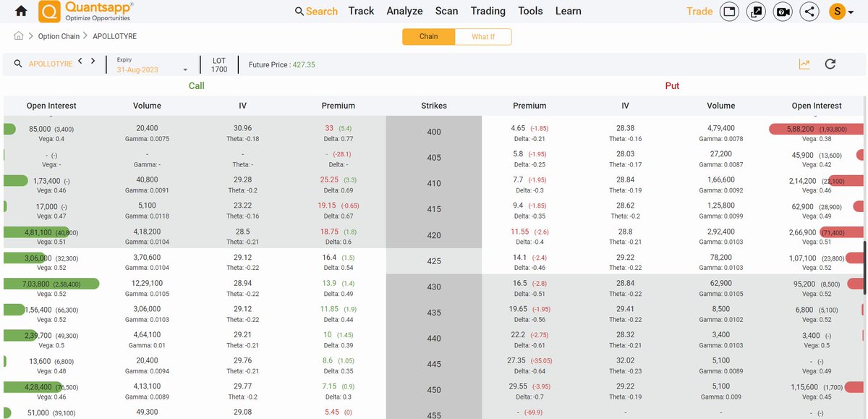Click call premium 18.75
Image resolution: width=868 pixels, height=419 pixels.
329,232
